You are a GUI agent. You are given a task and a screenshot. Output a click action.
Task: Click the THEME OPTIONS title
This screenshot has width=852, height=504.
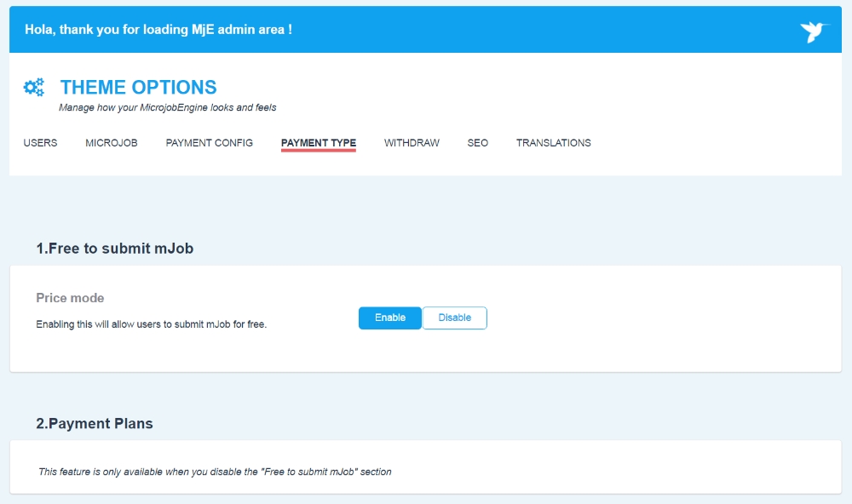(138, 87)
